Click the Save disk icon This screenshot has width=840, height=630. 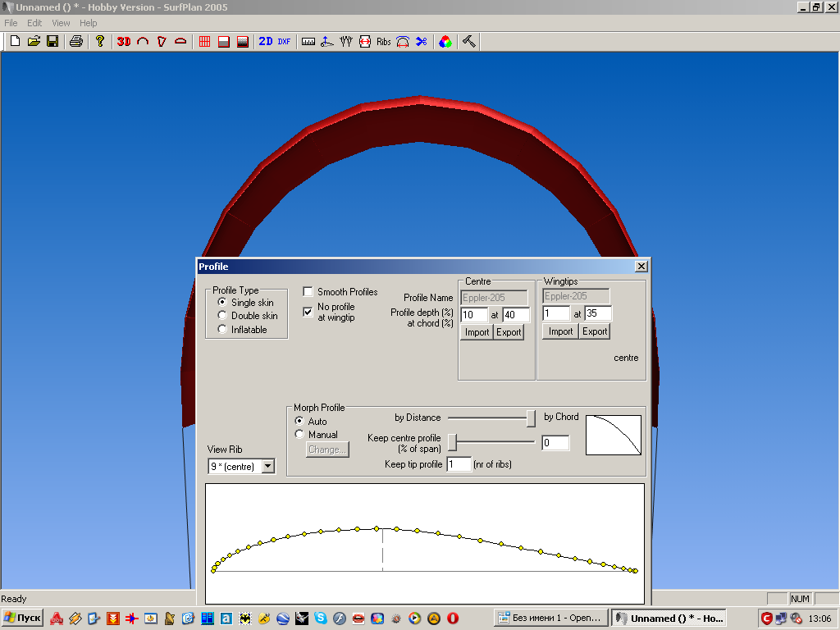(x=52, y=41)
